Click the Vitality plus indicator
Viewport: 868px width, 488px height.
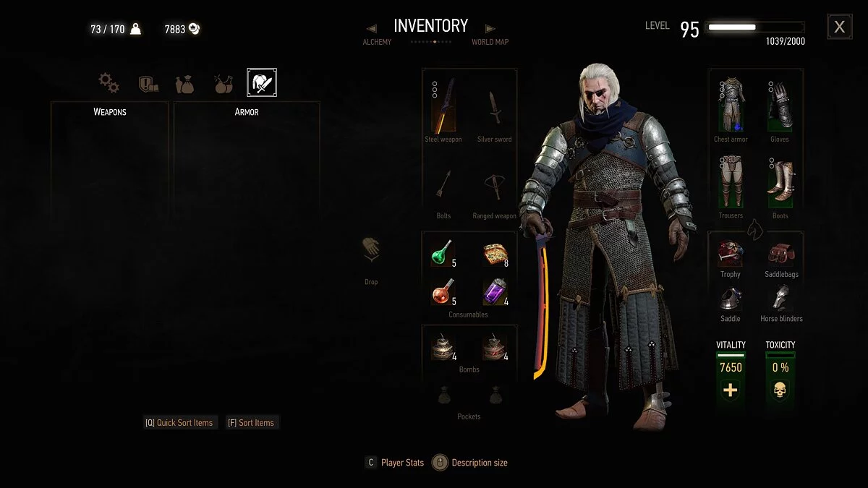pos(731,391)
